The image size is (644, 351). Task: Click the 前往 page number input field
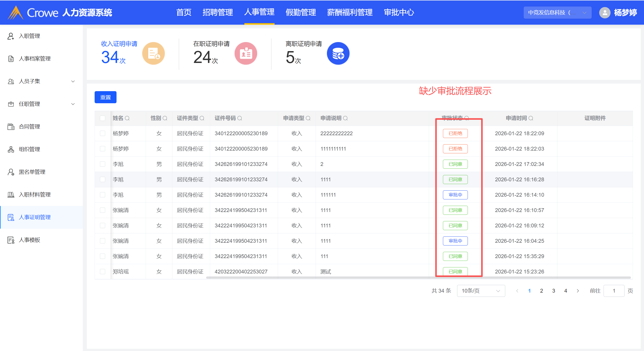[614, 291]
